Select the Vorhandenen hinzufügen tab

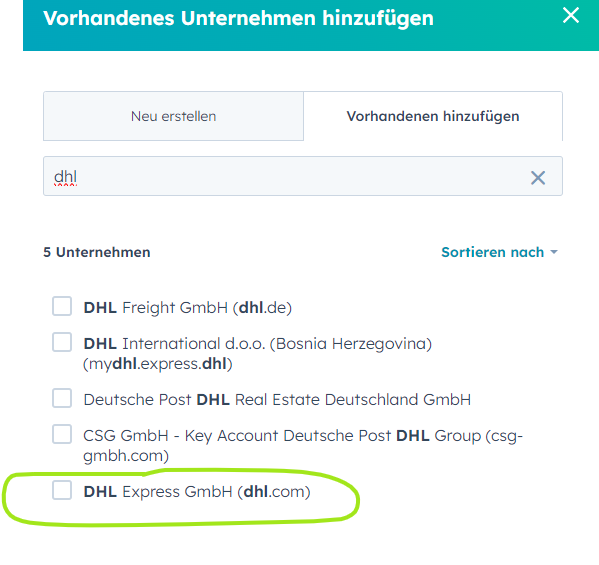pos(433,116)
